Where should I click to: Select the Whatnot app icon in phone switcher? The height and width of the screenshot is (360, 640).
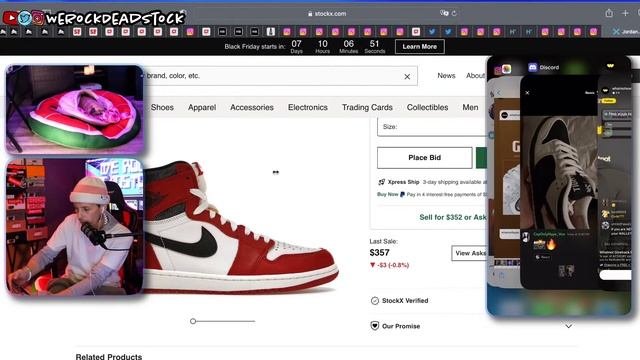pos(610,65)
